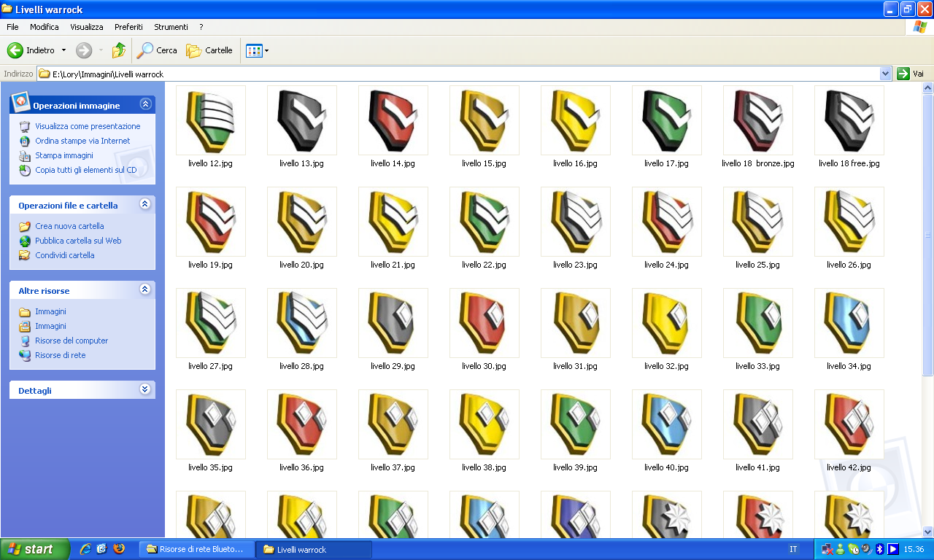Click the Condividi cartella icon
Viewport: 934px width, 560px height.
[x=25, y=255]
